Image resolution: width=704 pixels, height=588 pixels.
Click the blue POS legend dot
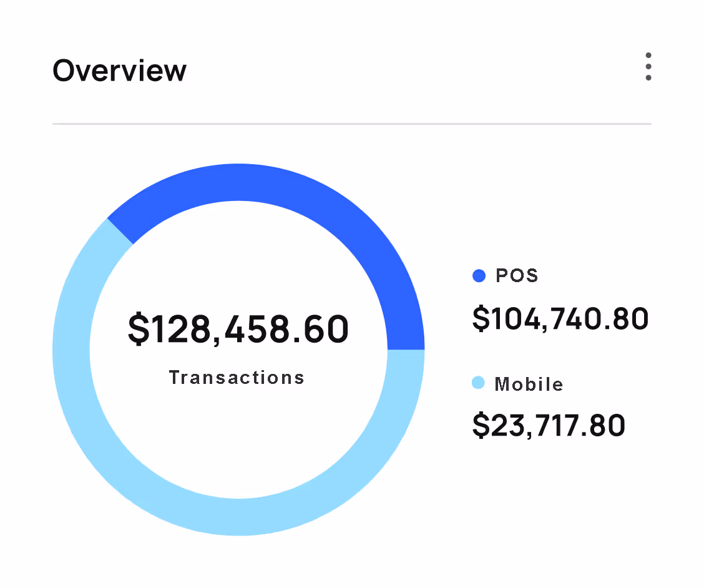pyautogui.click(x=478, y=275)
